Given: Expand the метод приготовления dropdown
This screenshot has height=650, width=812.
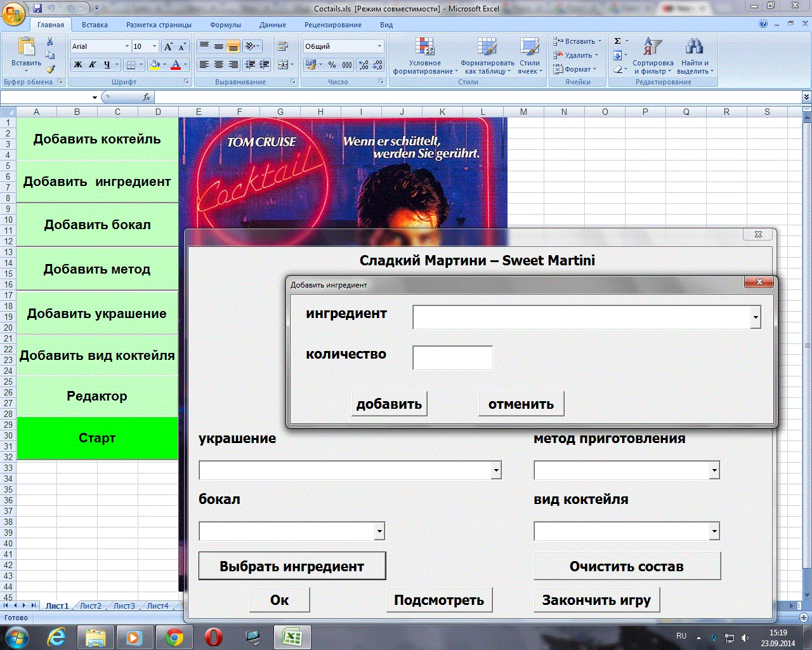Looking at the screenshot, I should 714,470.
